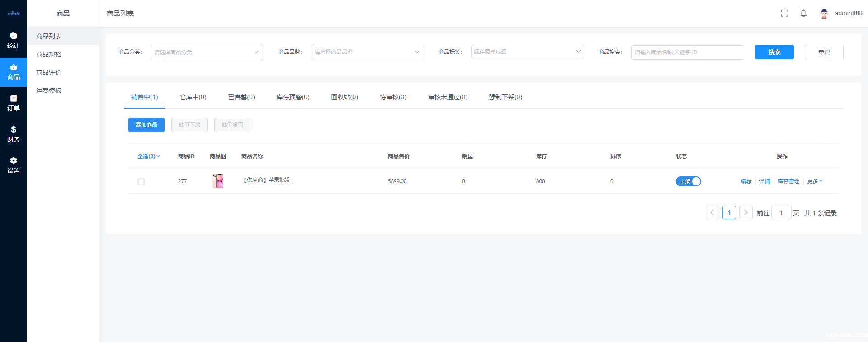Image resolution: width=868 pixels, height=342 pixels.
Task: Click the 添加商品 add product button
Action: pos(146,125)
